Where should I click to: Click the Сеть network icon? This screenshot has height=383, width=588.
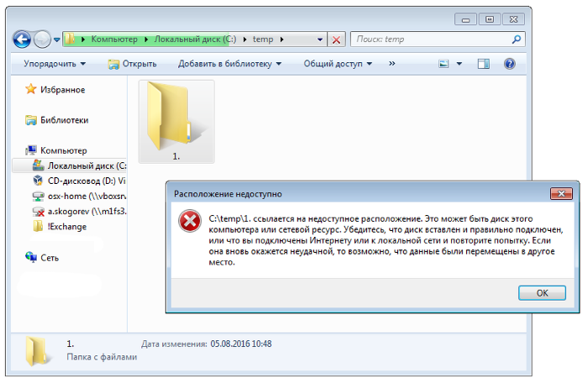click(31, 257)
